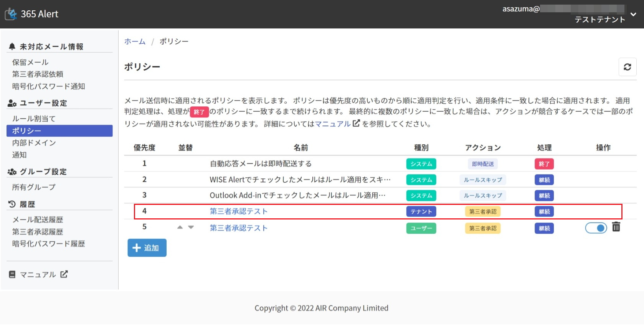Click the refresh icon button

tap(627, 67)
